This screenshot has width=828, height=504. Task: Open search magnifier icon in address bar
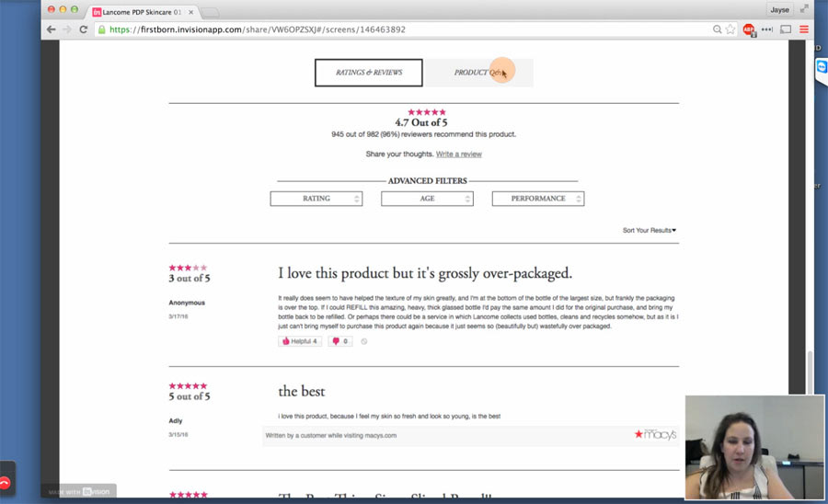click(717, 29)
